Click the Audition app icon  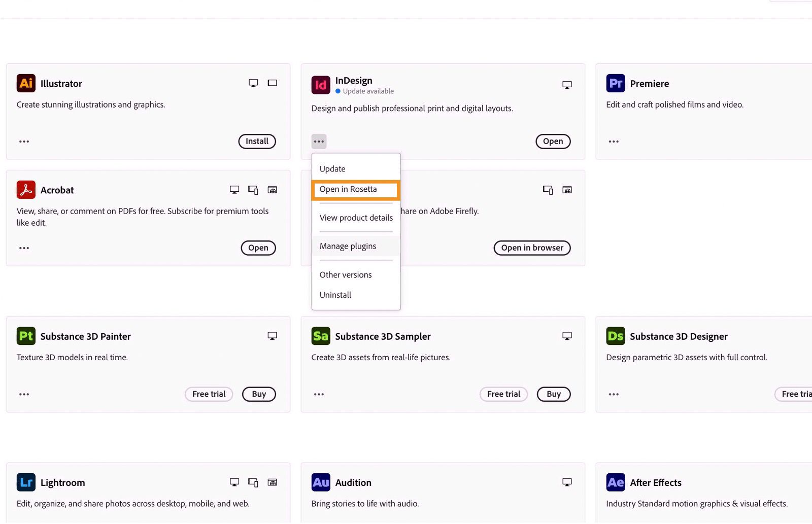pyautogui.click(x=321, y=482)
